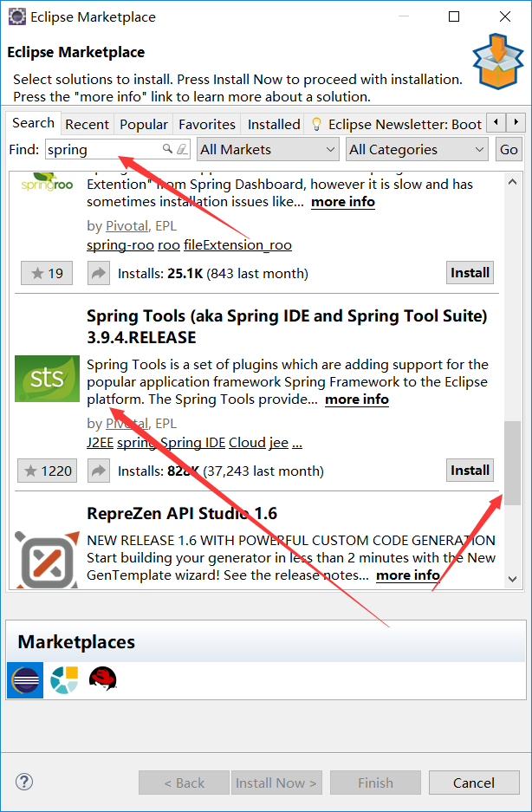Click the RepreZen API Studio 1.6 title
532x812 pixels.
coord(182,513)
